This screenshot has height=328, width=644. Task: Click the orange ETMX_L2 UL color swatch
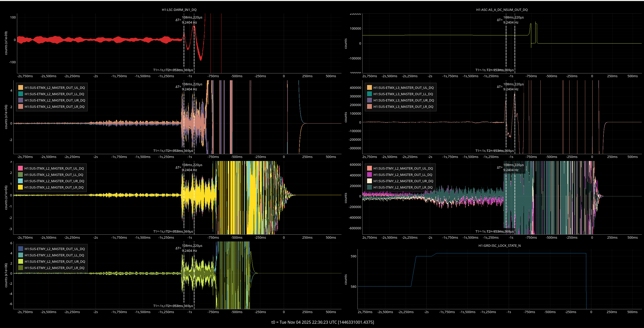[21, 88]
